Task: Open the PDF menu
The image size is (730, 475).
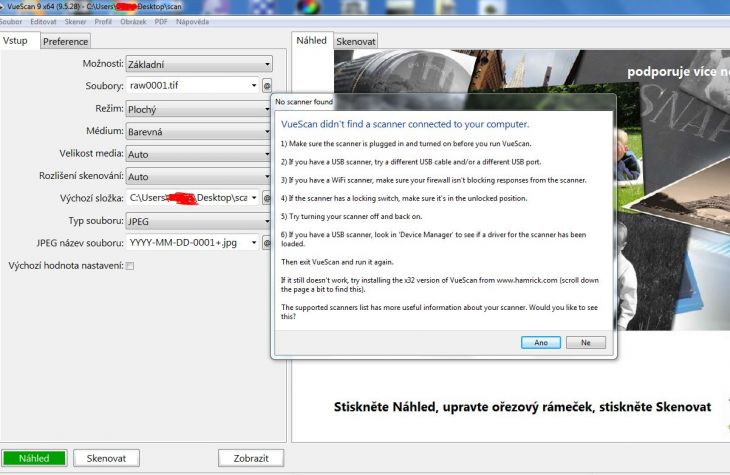Action: point(161,21)
